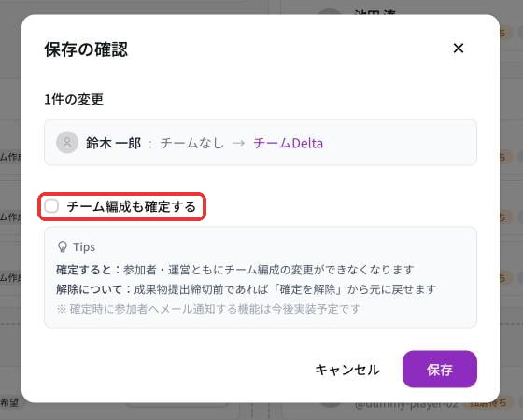The image size is (523, 420).
Task: Click the arrow between チームなし and チームDelta
Action: (238, 144)
